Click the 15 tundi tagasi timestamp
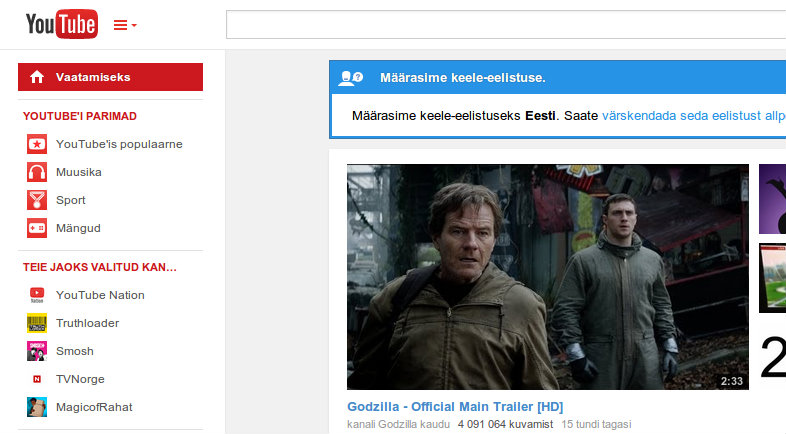 coord(596,424)
